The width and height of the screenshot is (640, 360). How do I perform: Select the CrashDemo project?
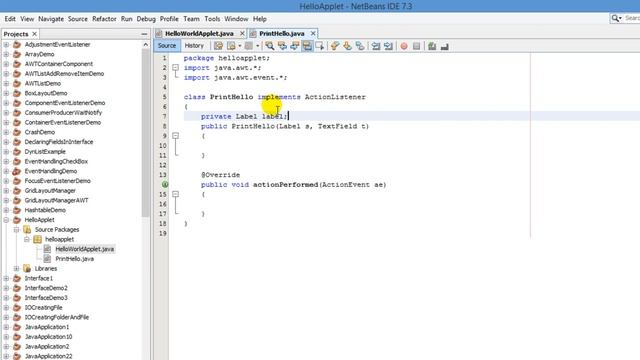click(x=40, y=132)
